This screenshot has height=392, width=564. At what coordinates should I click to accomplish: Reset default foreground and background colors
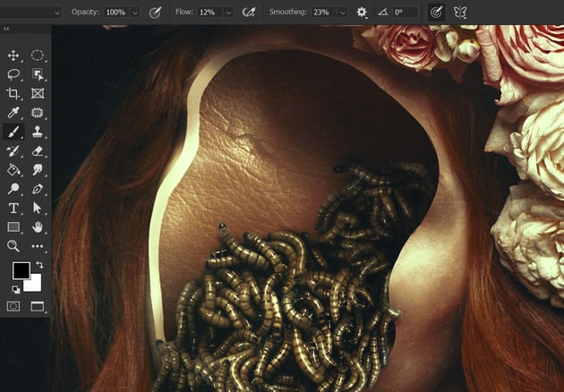(15, 289)
